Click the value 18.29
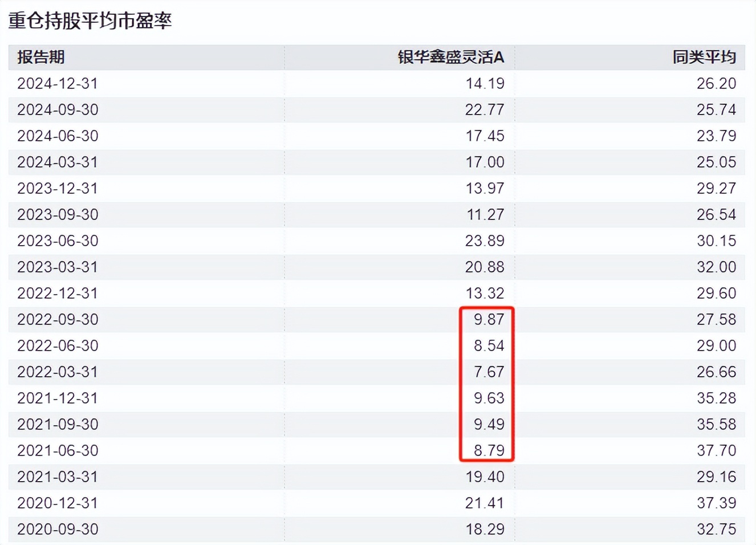 point(485,529)
